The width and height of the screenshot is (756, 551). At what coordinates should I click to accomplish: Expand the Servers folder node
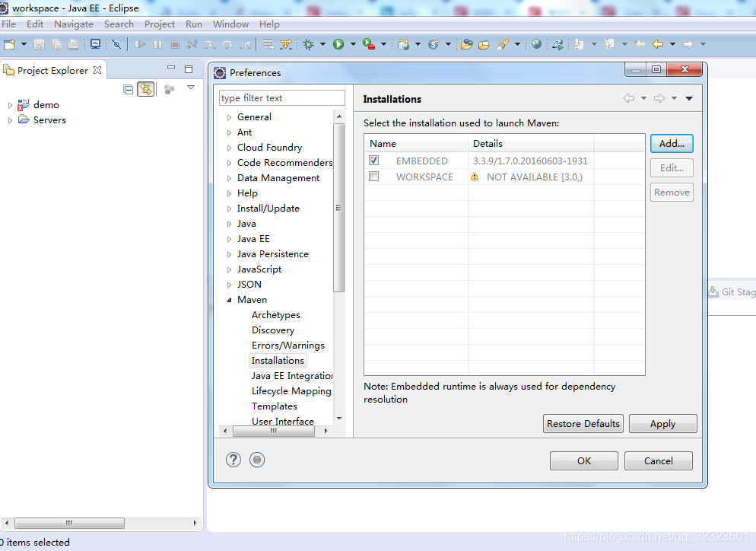(10, 120)
